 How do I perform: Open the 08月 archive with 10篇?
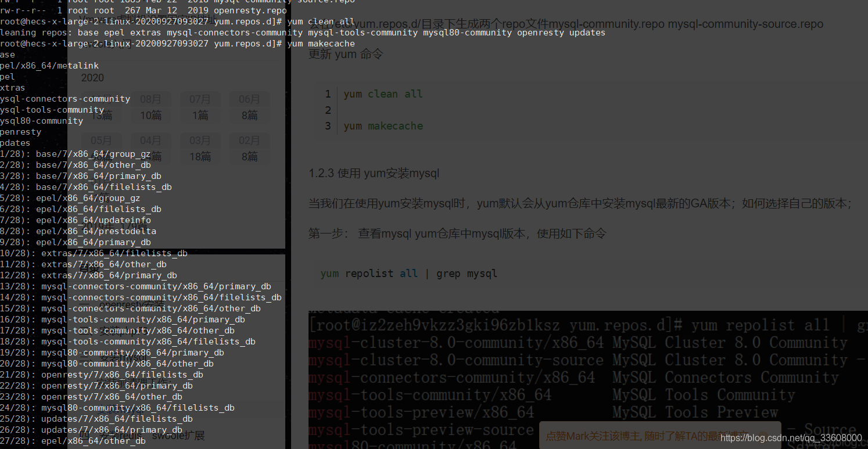[151, 107]
